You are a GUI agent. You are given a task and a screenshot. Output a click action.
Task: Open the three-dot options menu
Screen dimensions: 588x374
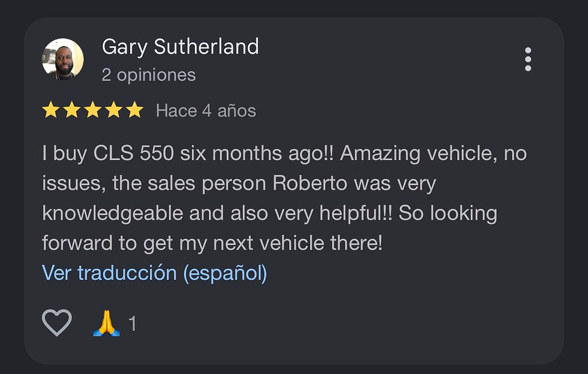coord(528,59)
